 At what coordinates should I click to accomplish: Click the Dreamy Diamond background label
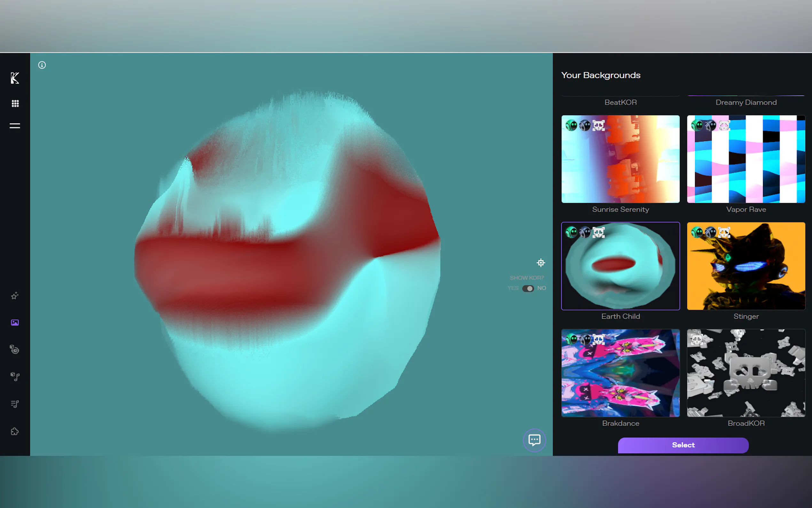(746, 102)
